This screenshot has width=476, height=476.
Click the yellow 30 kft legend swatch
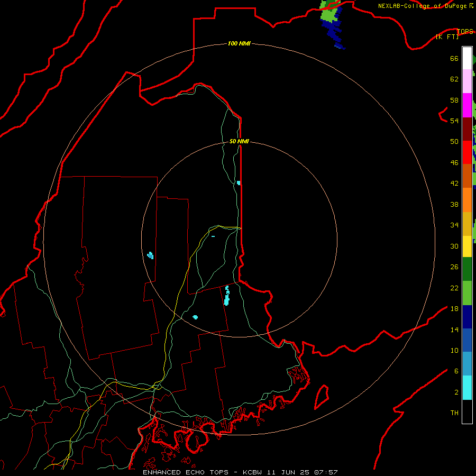tap(467, 246)
